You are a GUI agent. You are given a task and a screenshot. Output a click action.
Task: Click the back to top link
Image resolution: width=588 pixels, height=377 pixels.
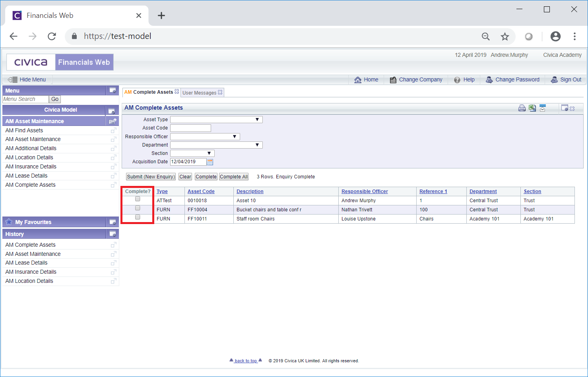246,361
